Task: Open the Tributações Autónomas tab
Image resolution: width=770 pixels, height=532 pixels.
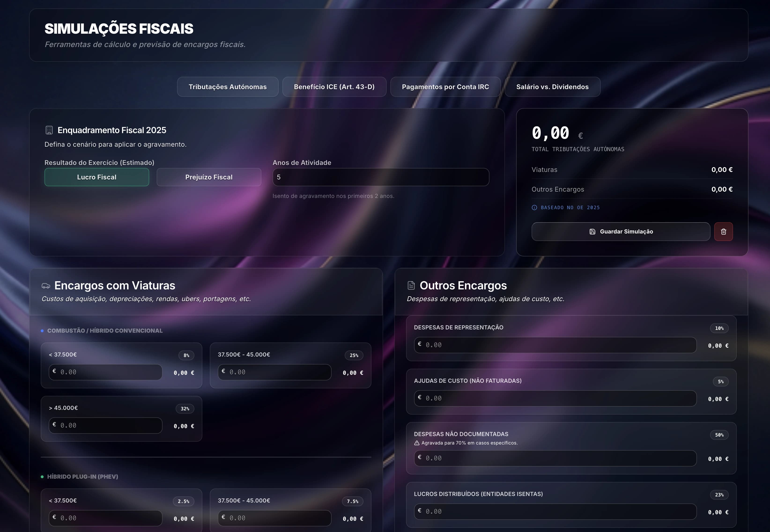Action: pos(228,87)
